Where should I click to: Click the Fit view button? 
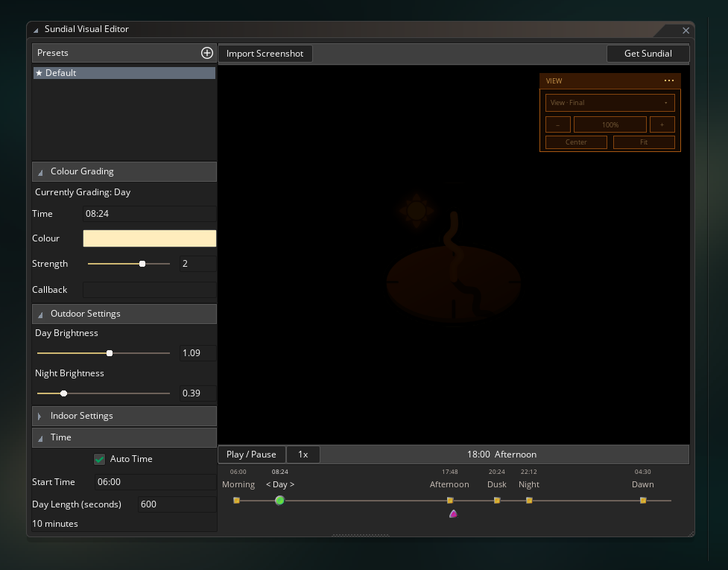pos(644,142)
